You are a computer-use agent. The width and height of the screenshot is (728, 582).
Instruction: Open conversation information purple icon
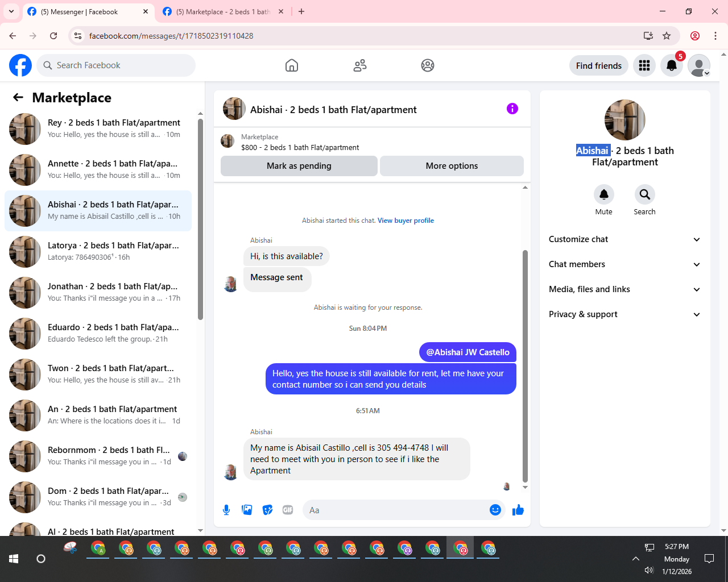pyautogui.click(x=512, y=109)
